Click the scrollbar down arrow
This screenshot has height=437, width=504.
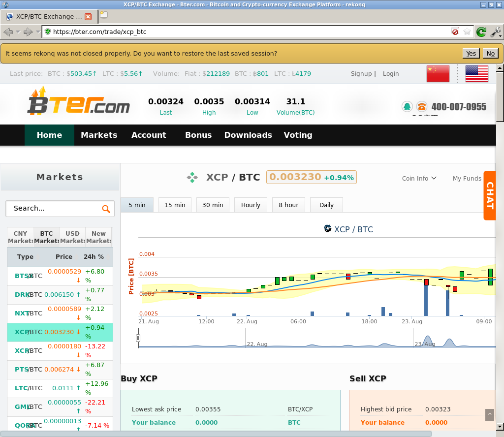point(500,427)
